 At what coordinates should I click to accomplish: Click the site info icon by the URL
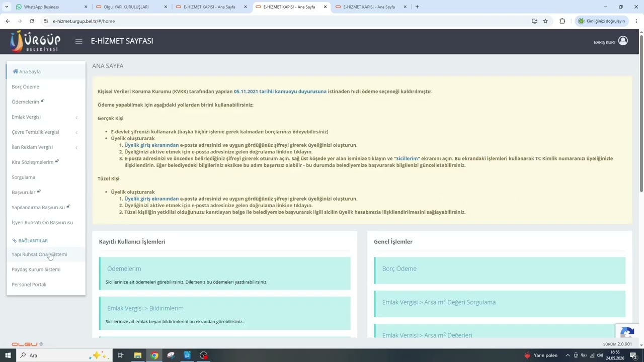46,21
